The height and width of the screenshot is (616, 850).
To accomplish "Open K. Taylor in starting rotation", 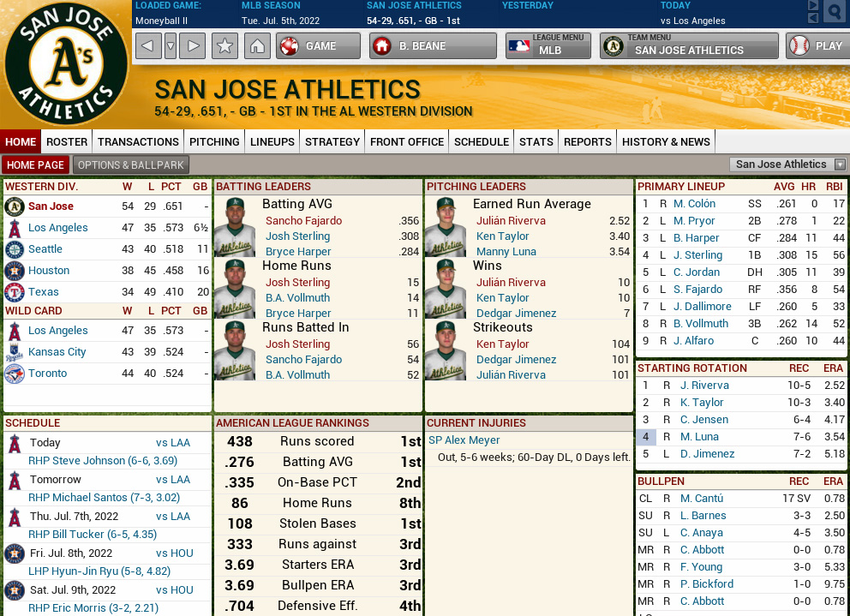I will 702,403.
